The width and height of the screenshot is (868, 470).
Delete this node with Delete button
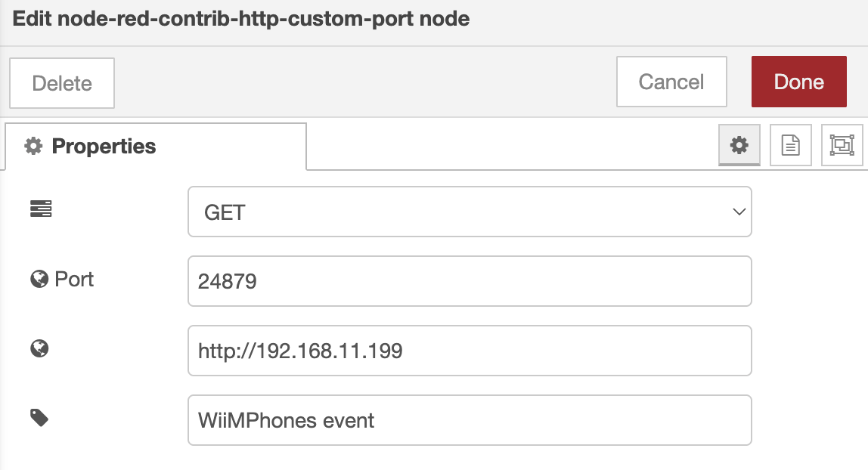tap(62, 83)
